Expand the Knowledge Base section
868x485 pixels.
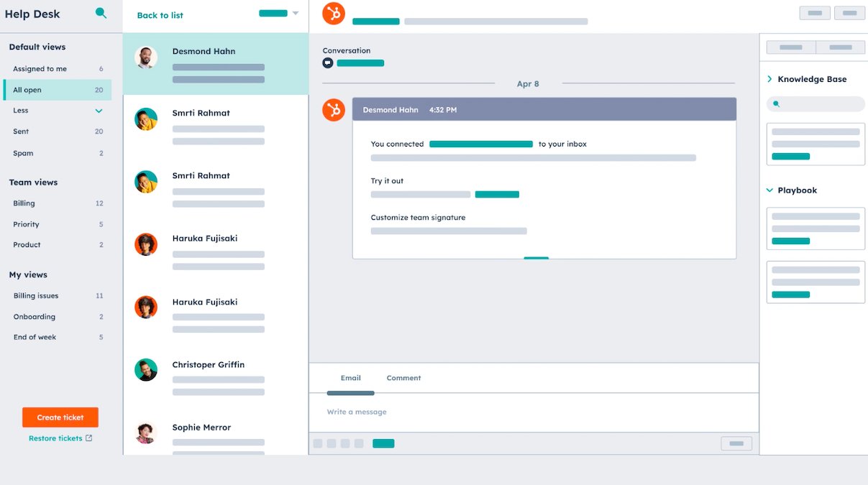pyautogui.click(x=769, y=79)
